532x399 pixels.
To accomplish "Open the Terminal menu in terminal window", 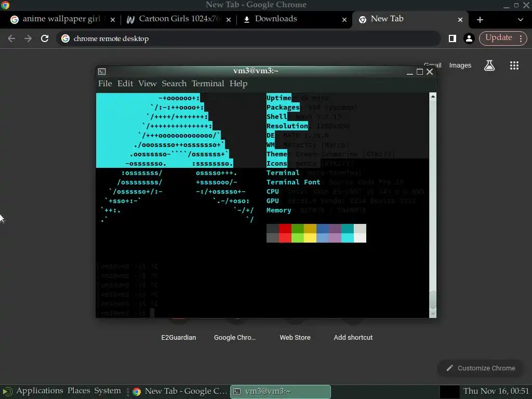I will [208, 84].
